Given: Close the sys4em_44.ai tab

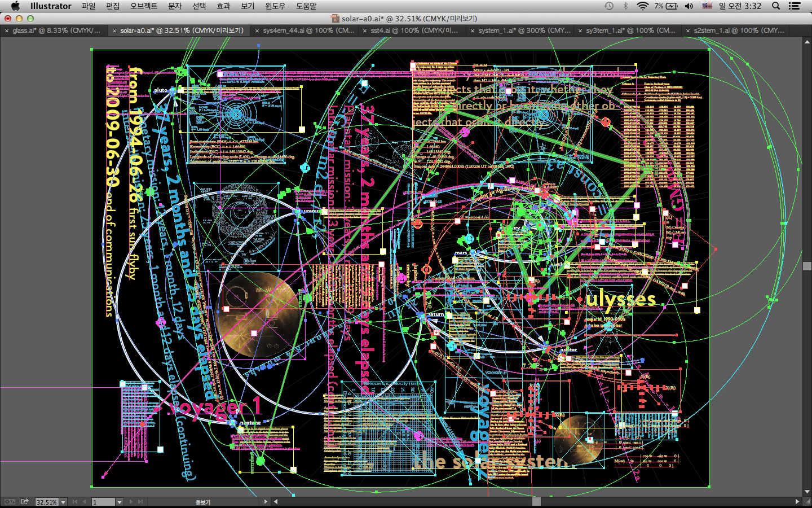Looking at the screenshot, I should coord(257,31).
